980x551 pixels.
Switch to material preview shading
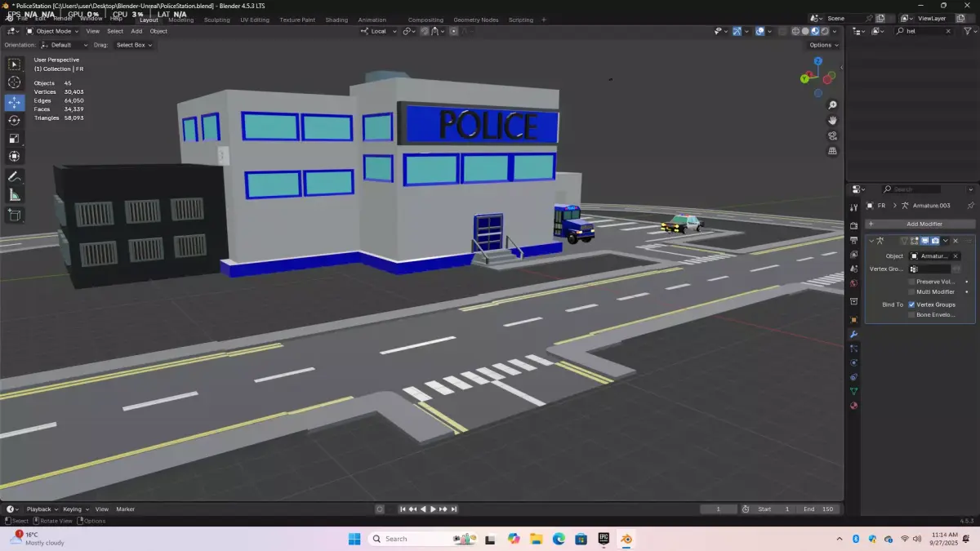click(815, 31)
